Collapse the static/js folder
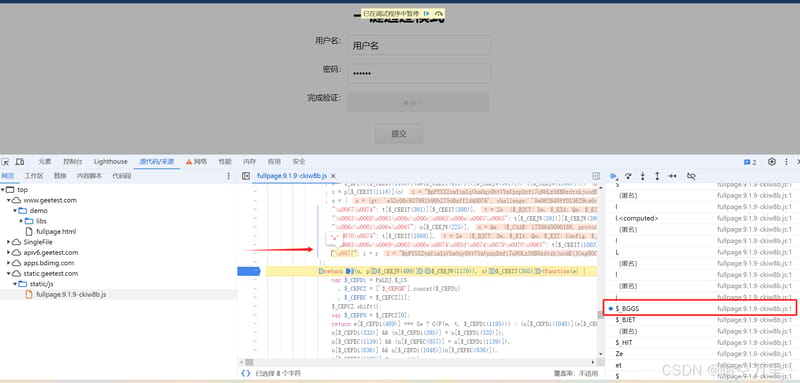Viewport: 800px width, 383px height. point(15,284)
